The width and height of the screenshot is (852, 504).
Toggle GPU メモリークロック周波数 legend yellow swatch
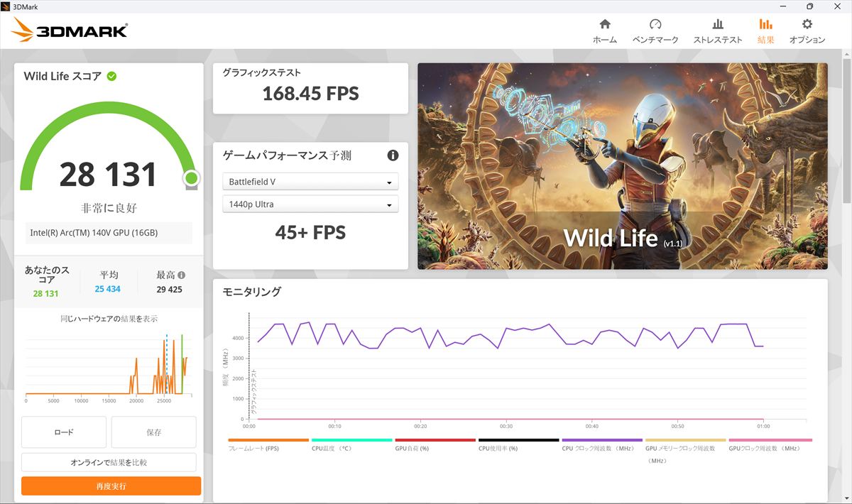pyautogui.click(x=685, y=440)
